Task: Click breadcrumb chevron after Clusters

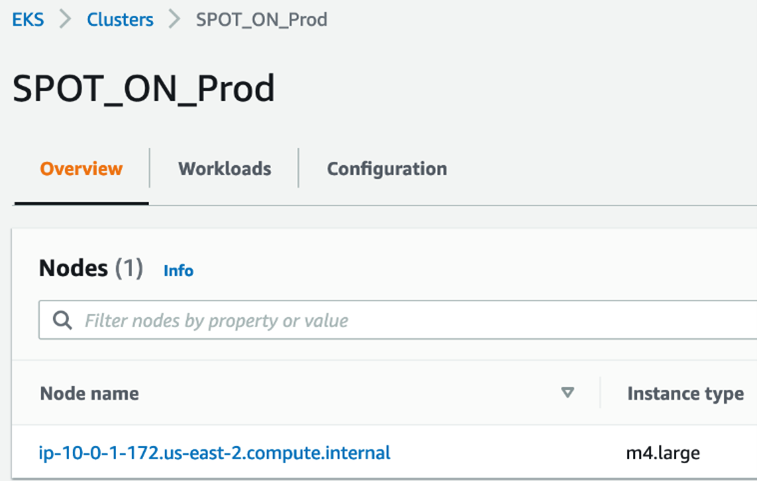Action: tap(174, 19)
